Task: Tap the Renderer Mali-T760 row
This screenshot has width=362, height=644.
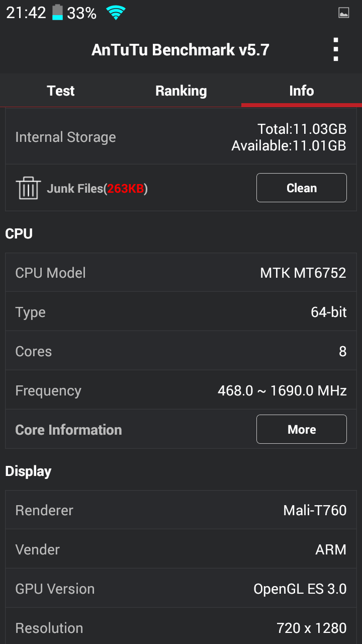Action: point(181,510)
